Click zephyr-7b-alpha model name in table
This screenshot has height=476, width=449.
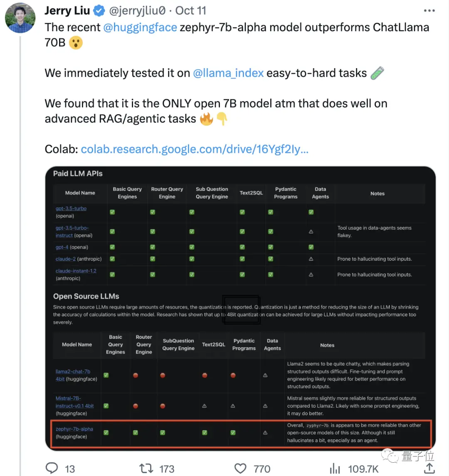pos(74,429)
